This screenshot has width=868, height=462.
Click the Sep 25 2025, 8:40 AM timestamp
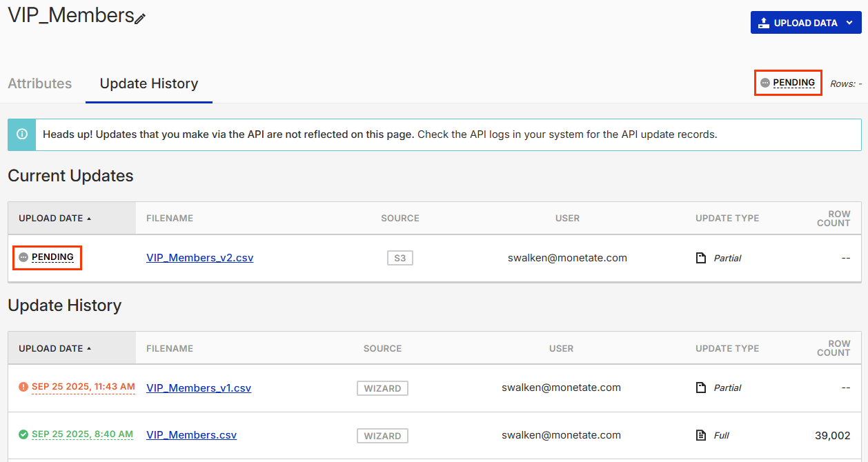tap(82, 434)
